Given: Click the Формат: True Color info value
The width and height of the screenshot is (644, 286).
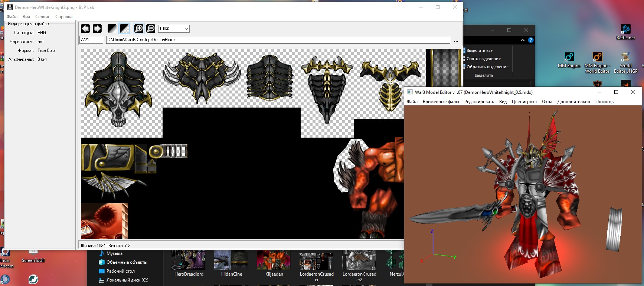Looking at the screenshot, I should coord(47,50).
